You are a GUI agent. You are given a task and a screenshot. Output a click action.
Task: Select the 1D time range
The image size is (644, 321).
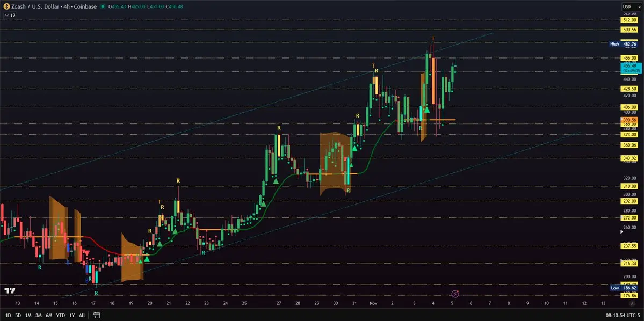coord(8,315)
